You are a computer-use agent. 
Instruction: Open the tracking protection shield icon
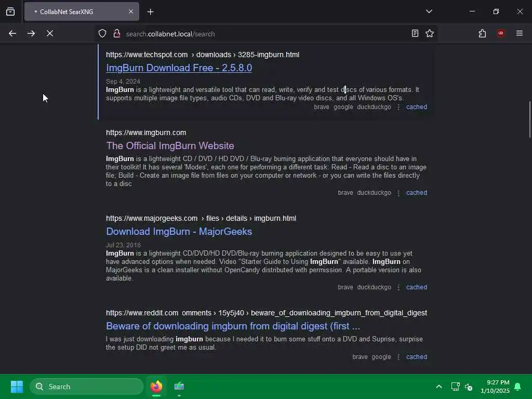102,34
